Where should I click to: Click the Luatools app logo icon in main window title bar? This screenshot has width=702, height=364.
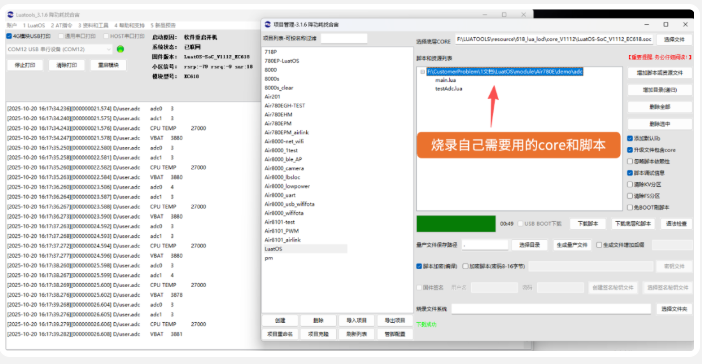click(x=10, y=14)
